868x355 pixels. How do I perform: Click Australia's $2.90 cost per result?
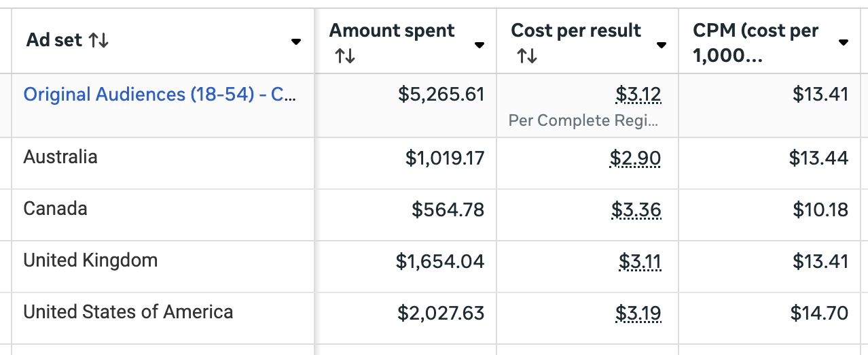pyautogui.click(x=635, y=158)
